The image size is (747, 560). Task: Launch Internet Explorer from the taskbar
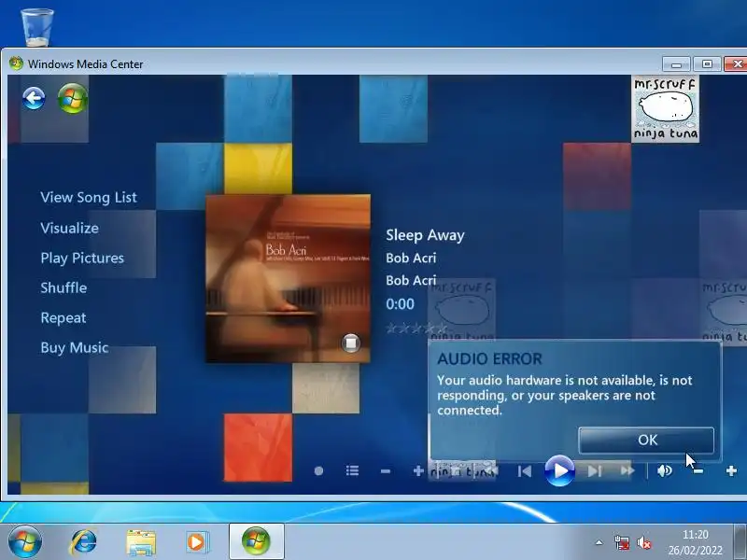(83, 542)
